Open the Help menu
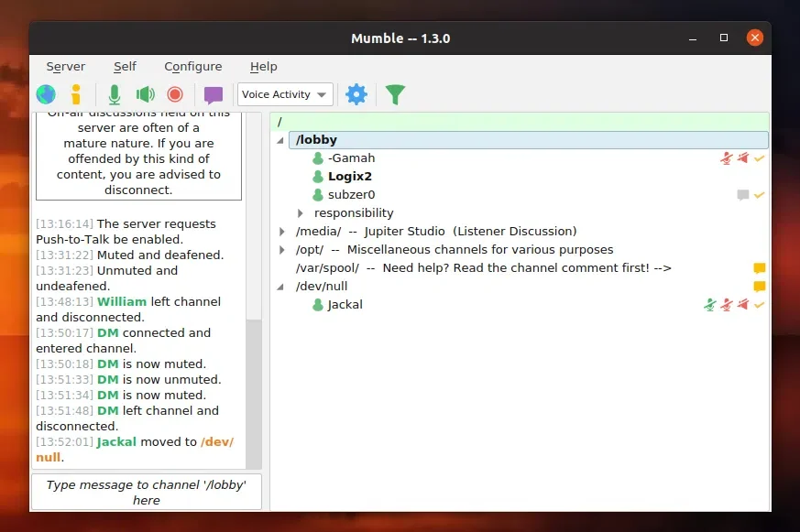Viewport: 800px width, 532px height. pos(263,67)
